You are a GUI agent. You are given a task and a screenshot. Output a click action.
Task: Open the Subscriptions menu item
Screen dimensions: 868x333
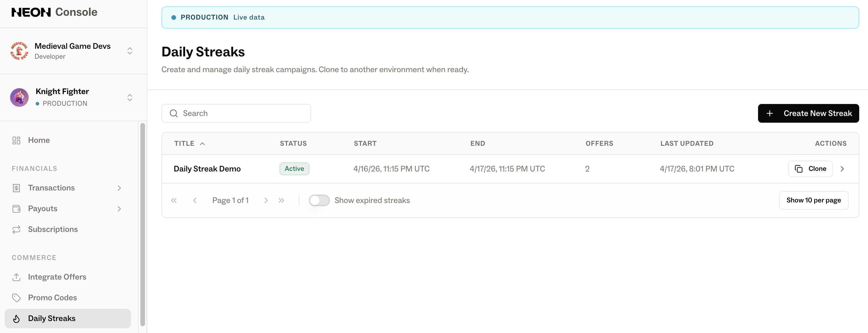click(53, 229)
